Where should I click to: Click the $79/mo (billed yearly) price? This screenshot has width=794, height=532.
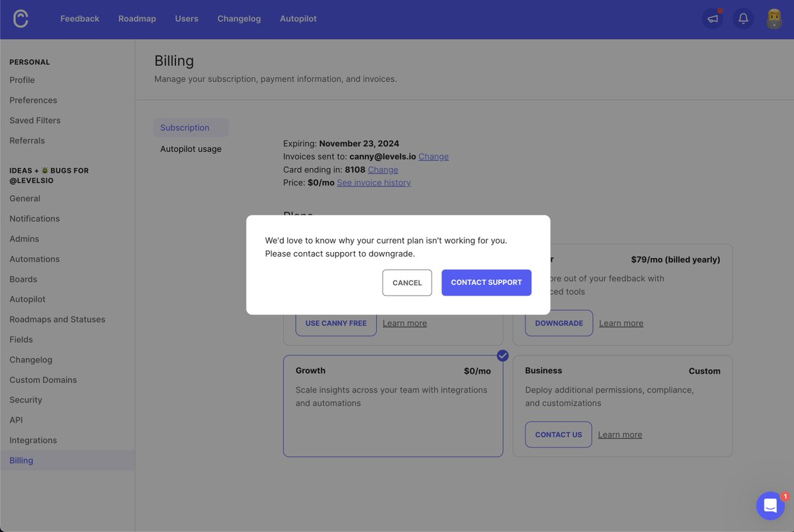676,259
